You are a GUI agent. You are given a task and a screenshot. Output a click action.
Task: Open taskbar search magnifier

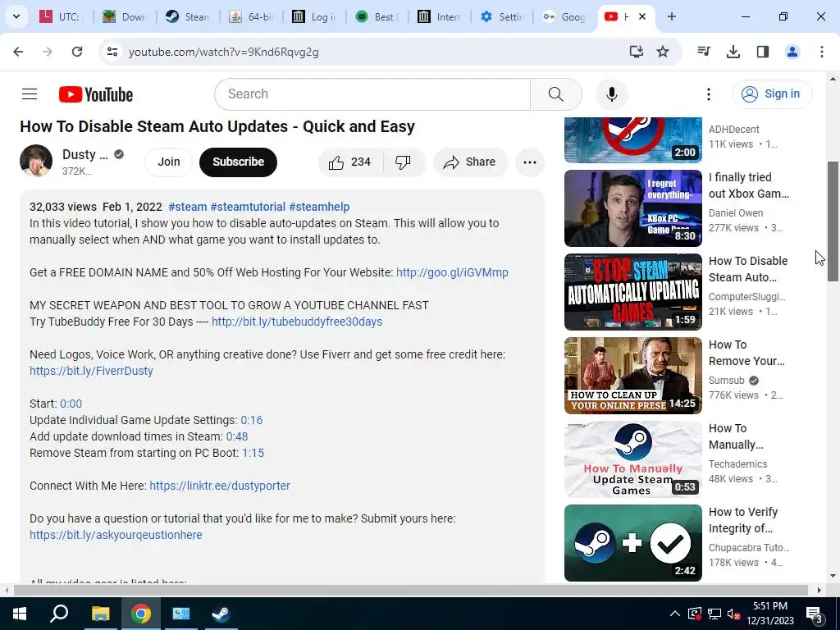[x=59, y=614]
